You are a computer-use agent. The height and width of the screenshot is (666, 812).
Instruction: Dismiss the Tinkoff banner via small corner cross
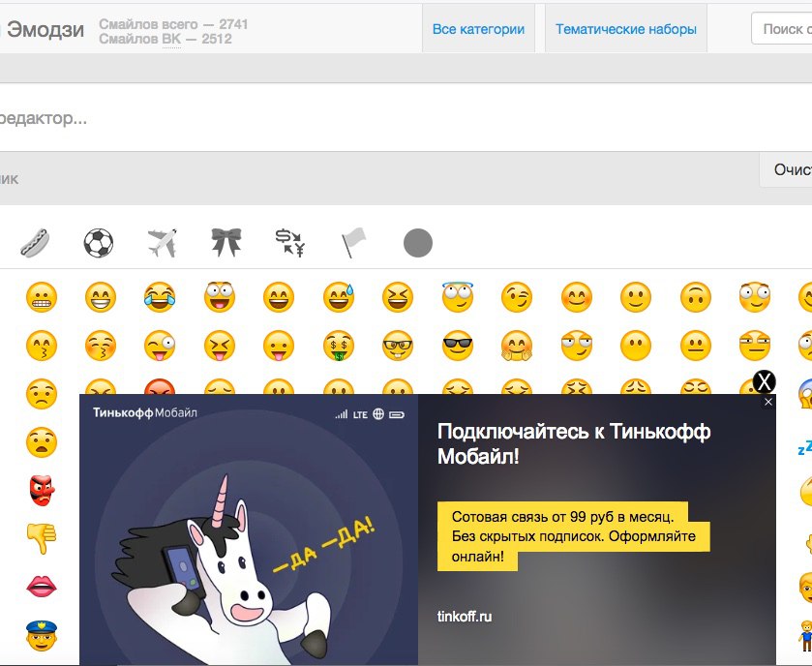[768, 402]
